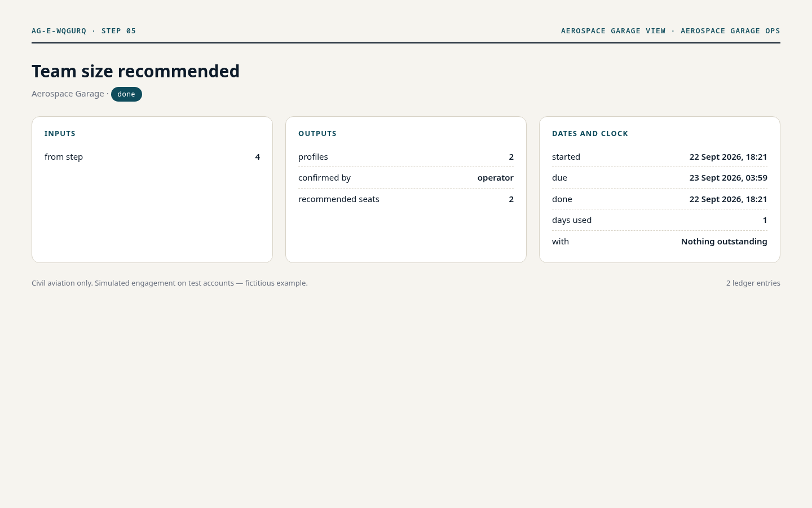The image size is (812, 508).
Task: Click the profiles row value
Action: 511,157
